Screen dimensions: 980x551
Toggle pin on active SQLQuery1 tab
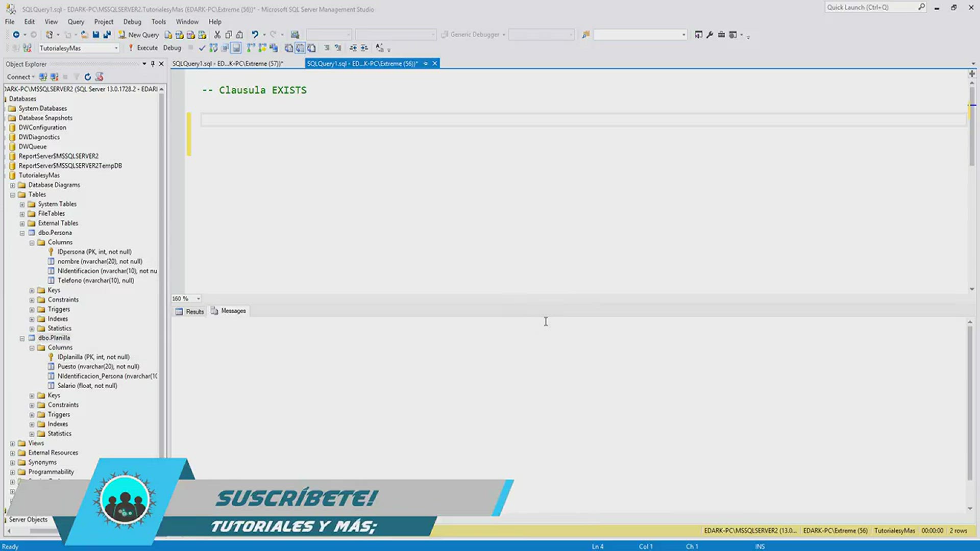click(425, 63)
